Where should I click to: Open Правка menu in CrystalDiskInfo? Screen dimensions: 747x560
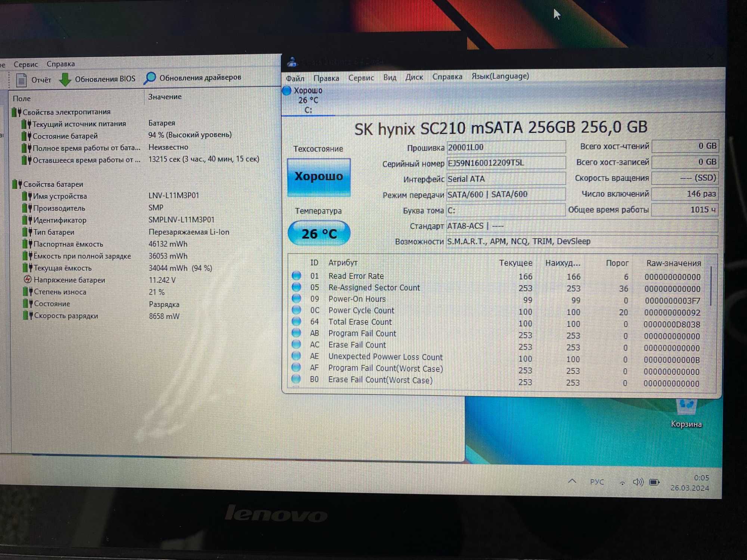(326, 78)
